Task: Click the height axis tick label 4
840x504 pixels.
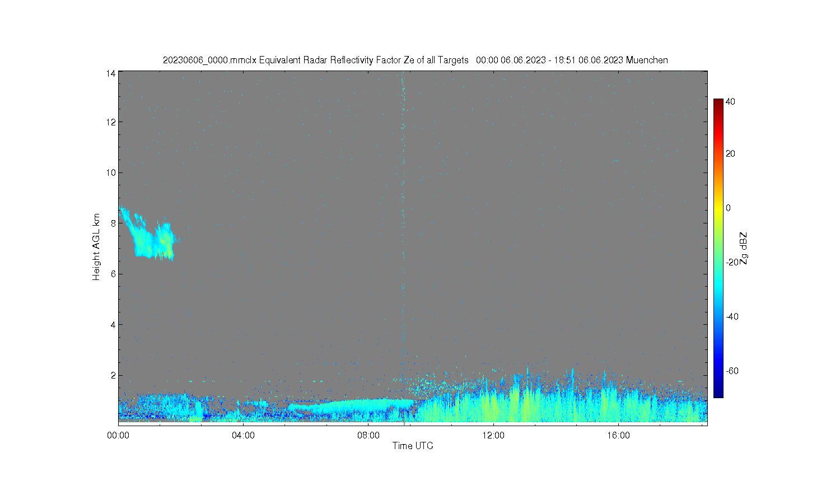Action: [113, 324]
